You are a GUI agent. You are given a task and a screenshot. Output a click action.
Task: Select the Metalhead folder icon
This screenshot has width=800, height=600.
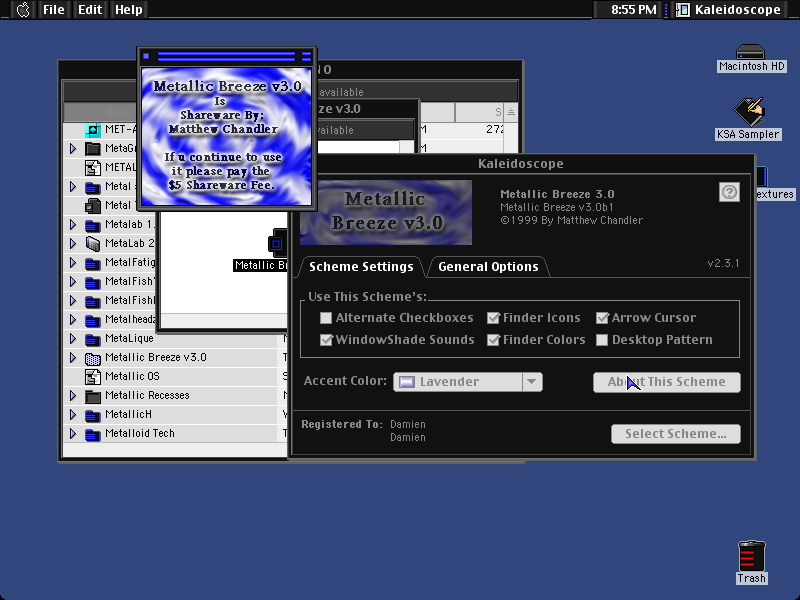coord(92,320)
